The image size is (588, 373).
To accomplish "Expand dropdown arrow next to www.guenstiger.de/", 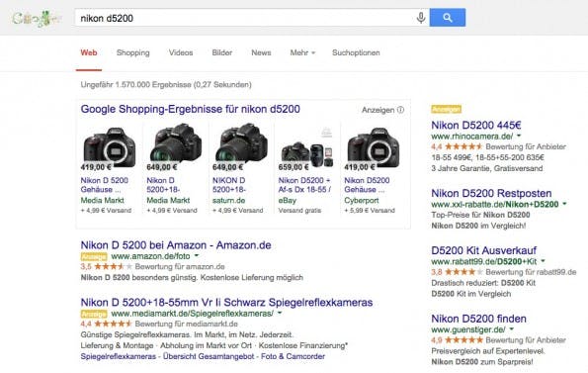I will point(512,329).
